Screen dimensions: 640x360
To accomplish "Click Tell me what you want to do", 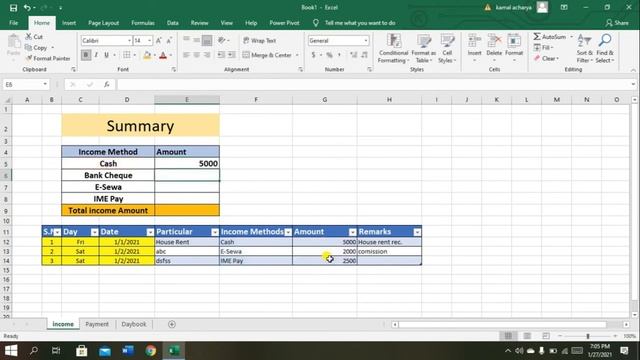I will (360, 23).
